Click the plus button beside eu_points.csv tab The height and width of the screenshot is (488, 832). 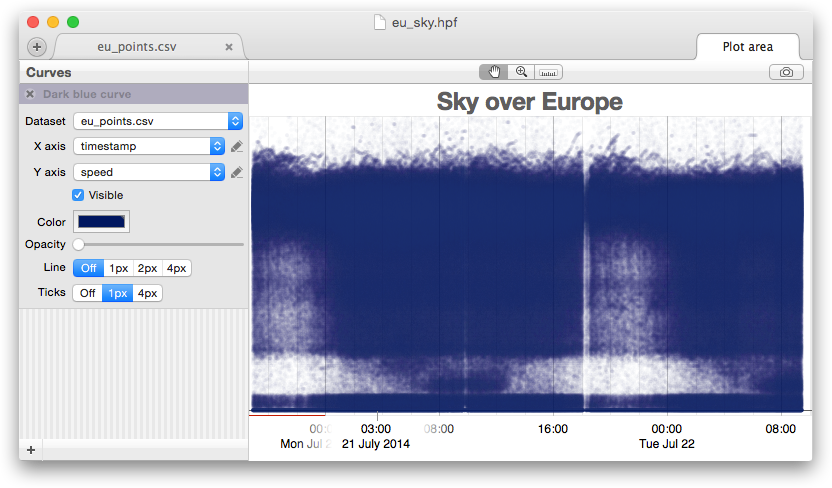coord(36,47)
